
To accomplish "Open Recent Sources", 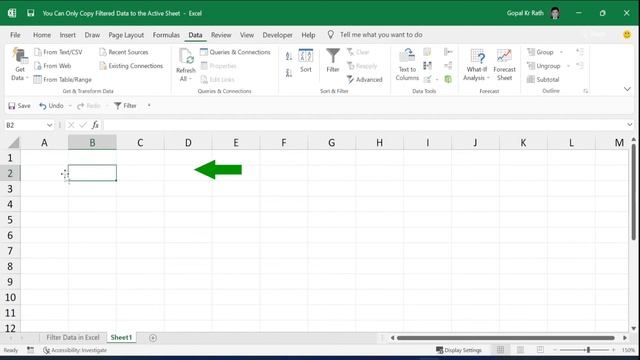I will [124, 52].
